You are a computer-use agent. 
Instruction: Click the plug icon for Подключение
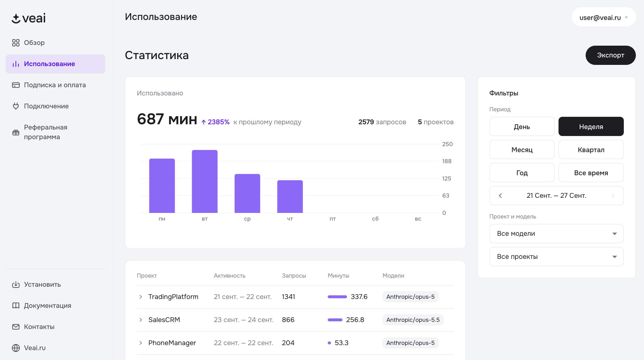16,106
